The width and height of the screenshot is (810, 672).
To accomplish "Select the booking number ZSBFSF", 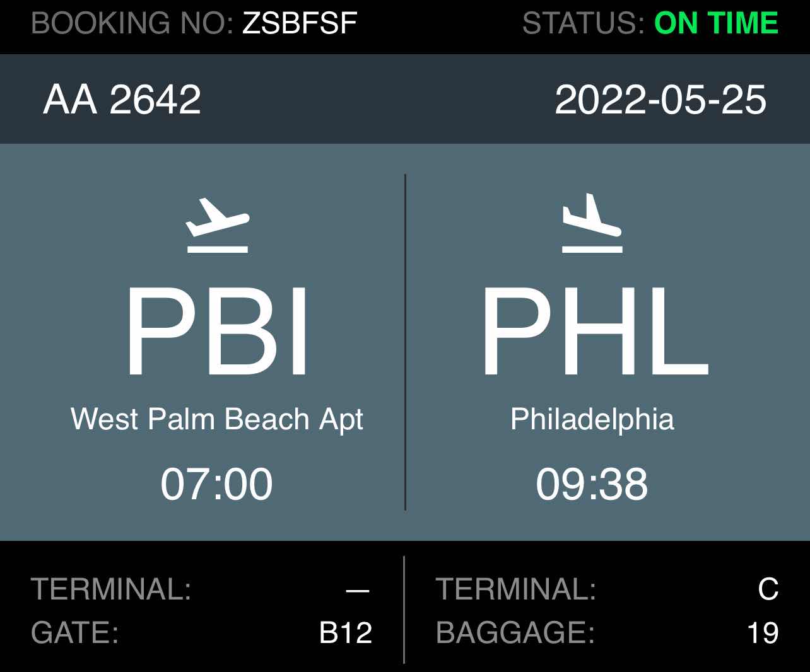I will [300, 23].
